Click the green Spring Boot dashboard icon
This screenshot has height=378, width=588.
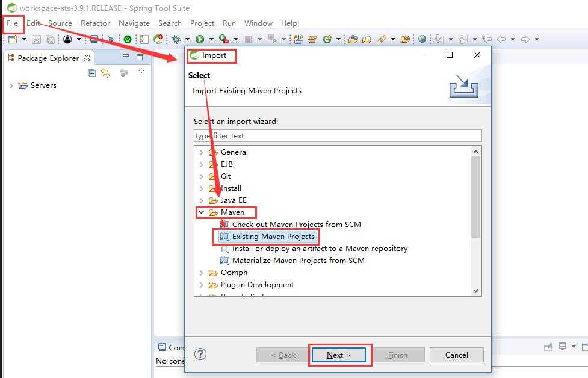[128, 39]
